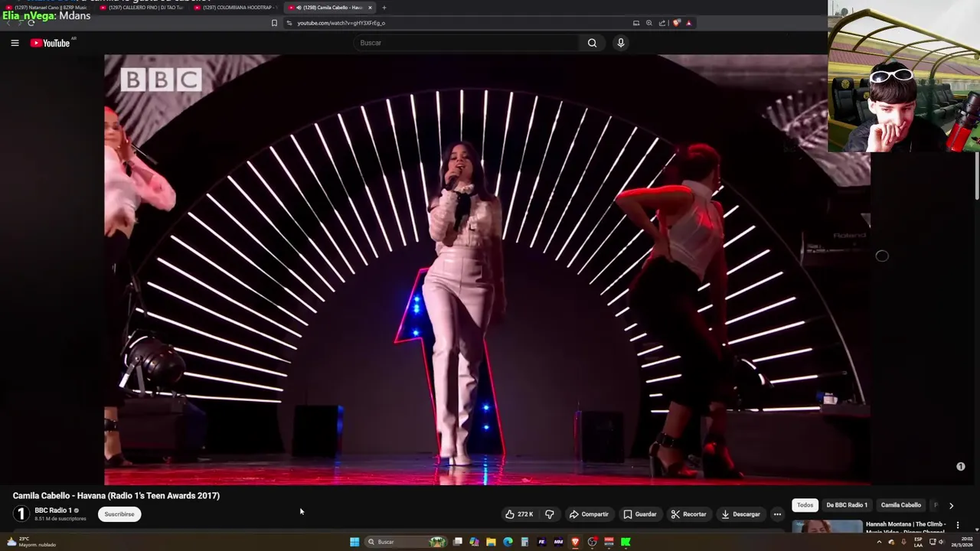Show hidden system tray icons

879,542
